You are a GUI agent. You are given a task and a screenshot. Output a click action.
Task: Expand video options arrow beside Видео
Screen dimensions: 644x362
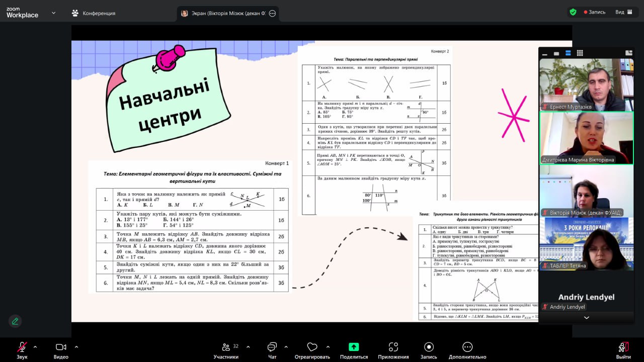(x=76, y=346)
